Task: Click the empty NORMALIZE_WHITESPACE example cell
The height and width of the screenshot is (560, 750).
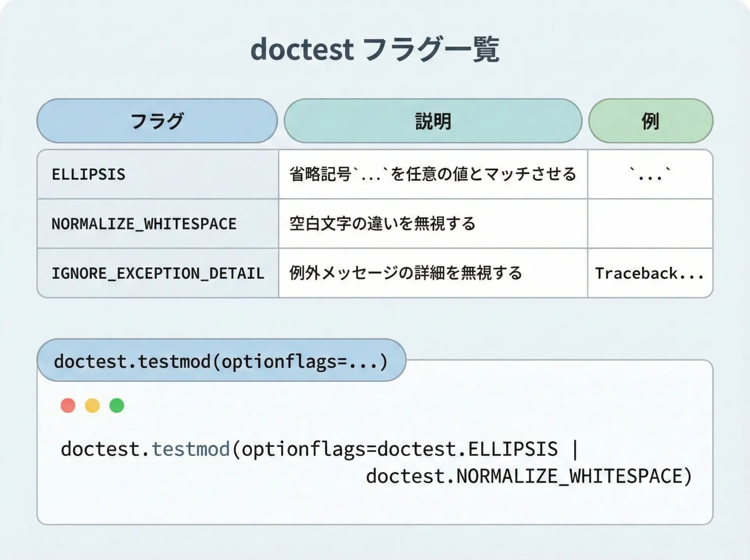Action: point(650,224)
